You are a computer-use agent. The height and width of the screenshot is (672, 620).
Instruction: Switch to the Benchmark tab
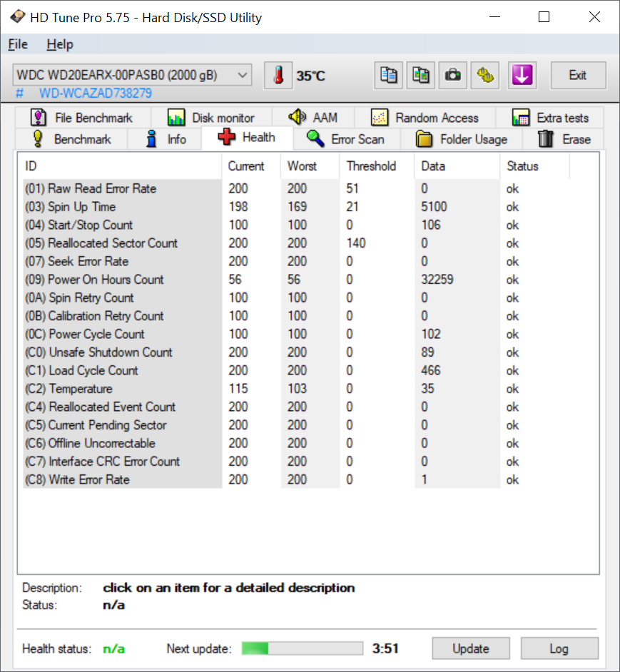(71, 139)
